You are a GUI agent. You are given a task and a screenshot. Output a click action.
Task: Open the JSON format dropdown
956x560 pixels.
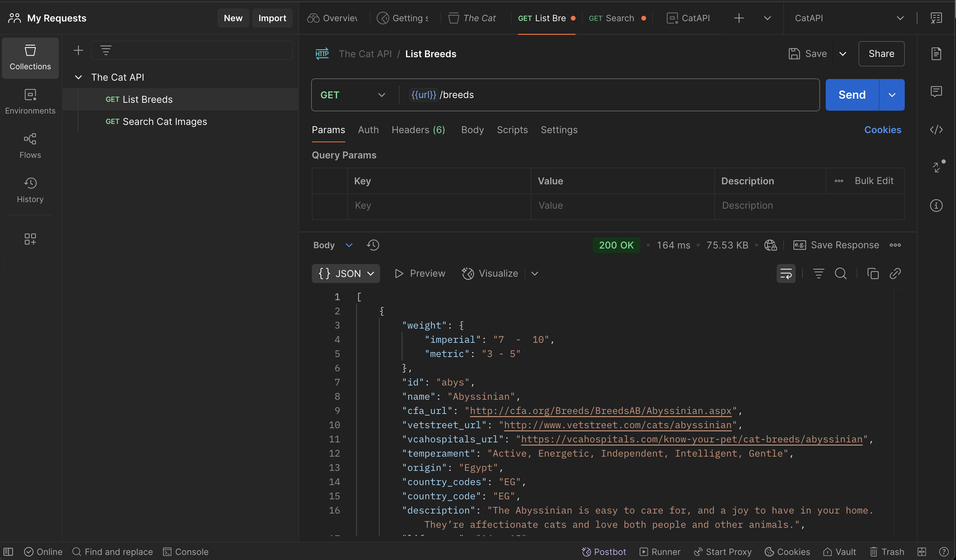[346, 274]
